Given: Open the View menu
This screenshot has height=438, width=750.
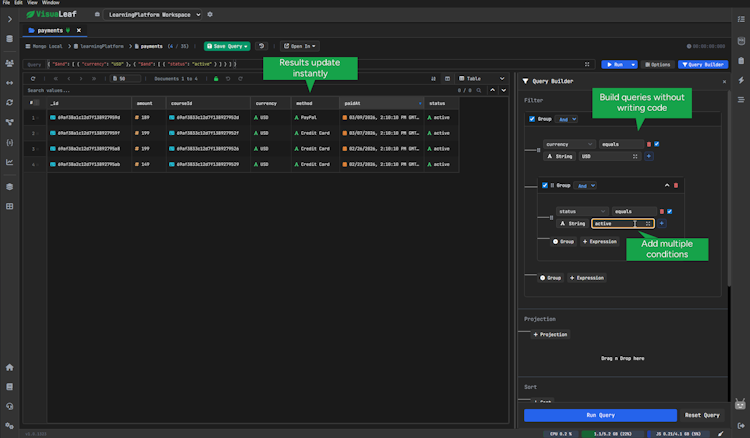Looking at the screenshot, I should click(32, 2).
